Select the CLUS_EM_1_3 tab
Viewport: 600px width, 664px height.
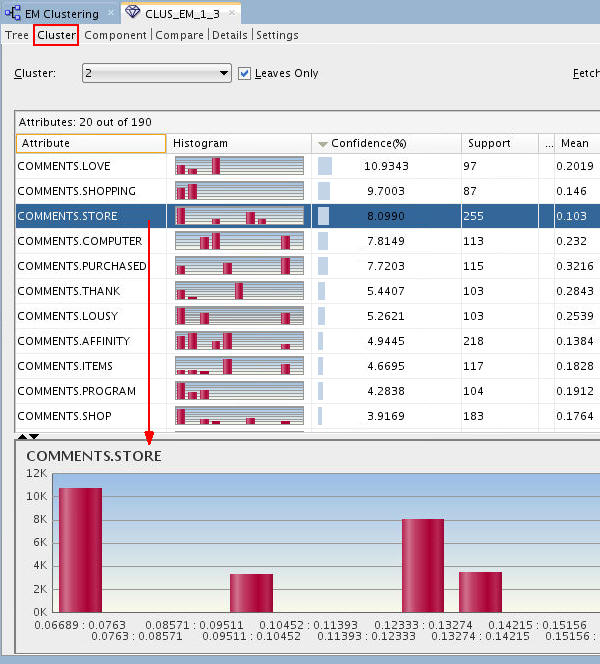click(x=182, y=14)
